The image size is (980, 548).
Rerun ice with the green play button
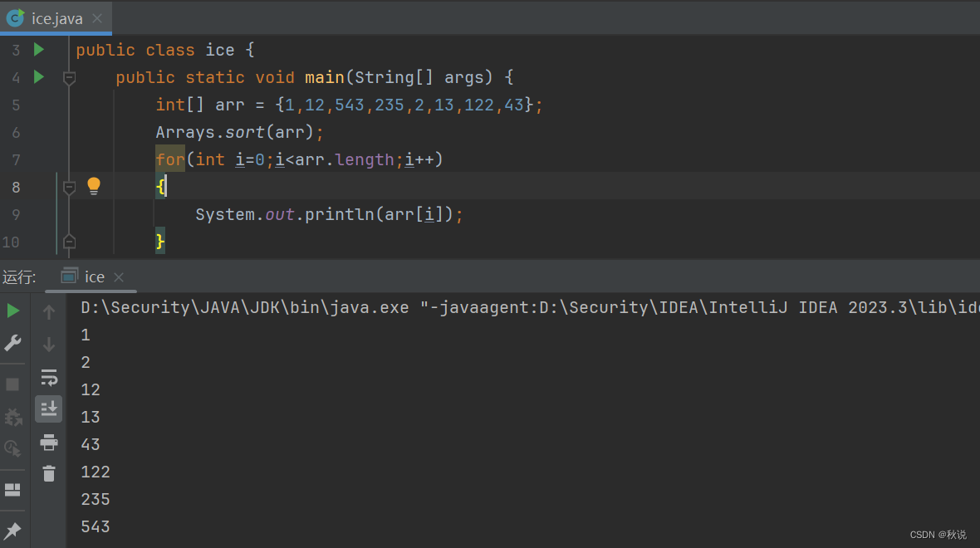coord(12,311)
